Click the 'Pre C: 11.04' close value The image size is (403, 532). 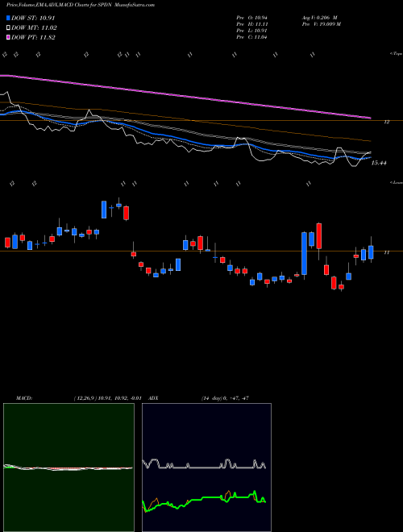251,37
